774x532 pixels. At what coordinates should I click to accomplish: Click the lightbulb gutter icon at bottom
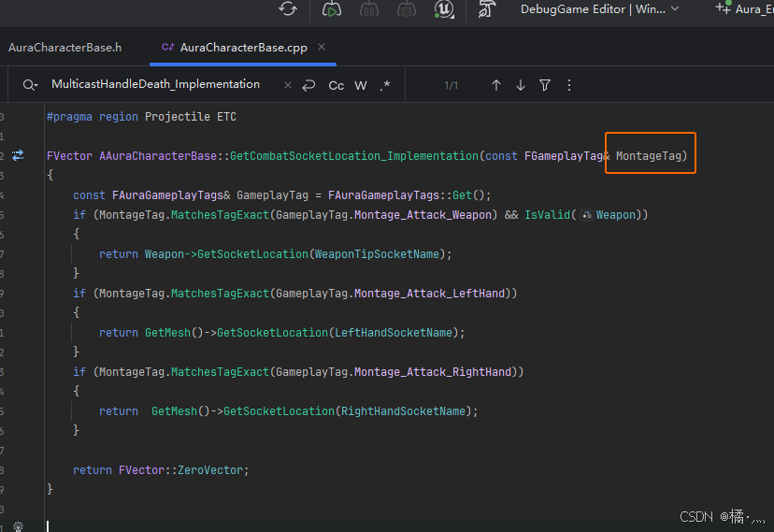click(x=18, y=526)
